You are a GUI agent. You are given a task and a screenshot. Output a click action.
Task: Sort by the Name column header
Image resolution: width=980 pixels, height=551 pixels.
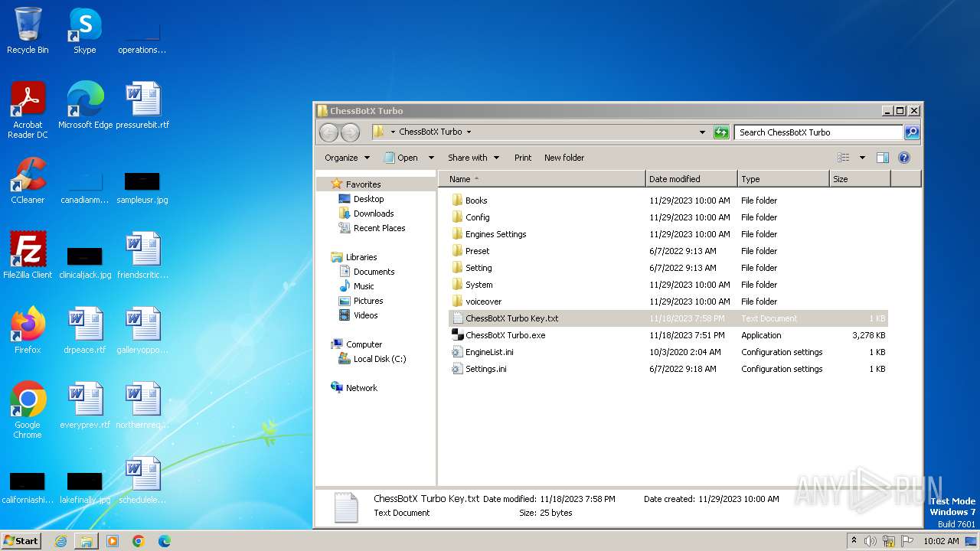tap(542, 179)
